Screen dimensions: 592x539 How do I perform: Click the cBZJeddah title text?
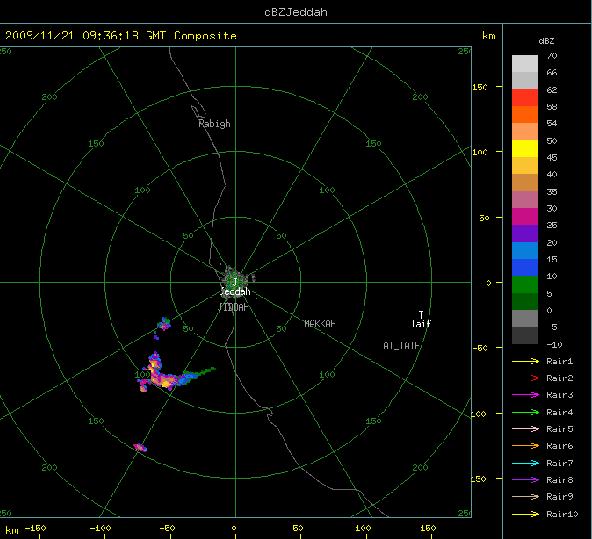pos(296,12)
